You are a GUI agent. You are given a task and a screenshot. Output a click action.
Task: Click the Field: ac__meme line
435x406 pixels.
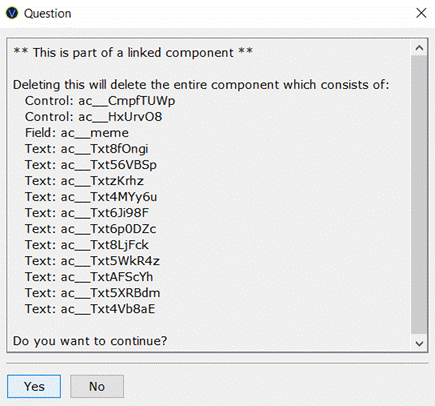click(x=77, y=133)
